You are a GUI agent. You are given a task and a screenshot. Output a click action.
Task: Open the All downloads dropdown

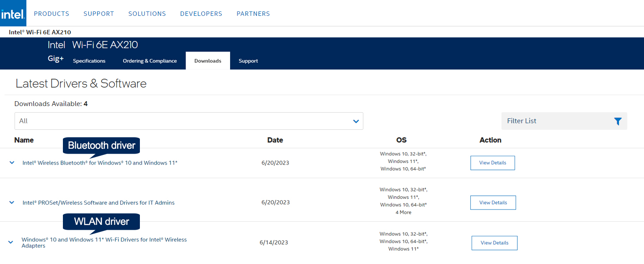click(x=189, y=121)
